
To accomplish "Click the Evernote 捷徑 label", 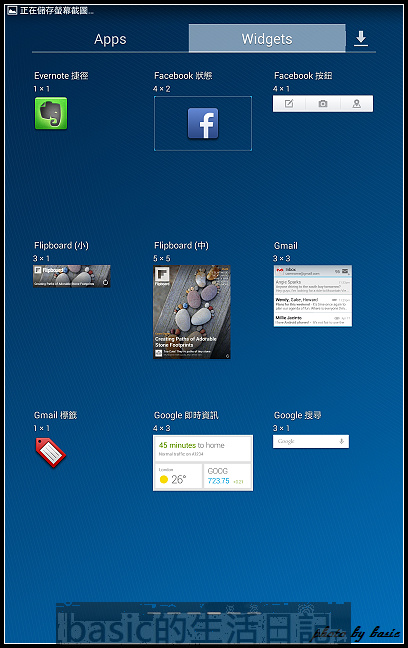I will pos(61,76).
